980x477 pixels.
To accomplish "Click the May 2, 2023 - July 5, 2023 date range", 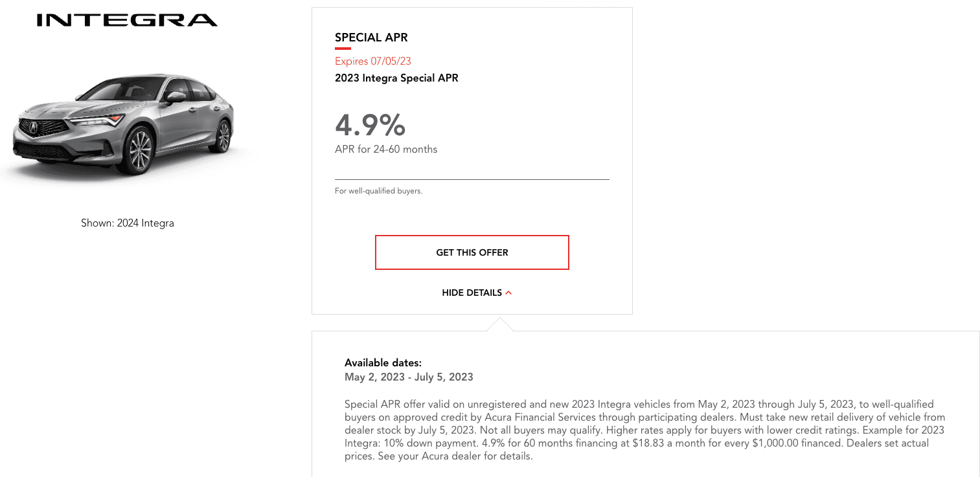I will point(409,377).
